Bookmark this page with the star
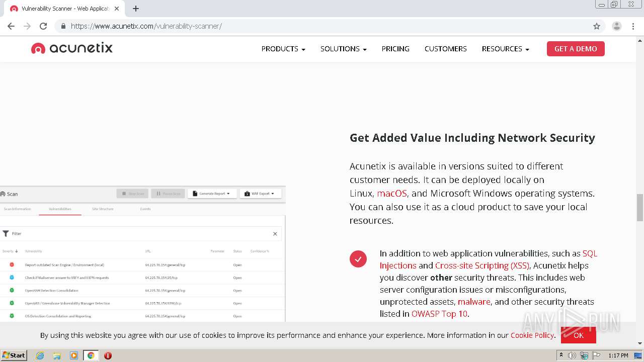The image size is (644, 362). pos(597,26)
